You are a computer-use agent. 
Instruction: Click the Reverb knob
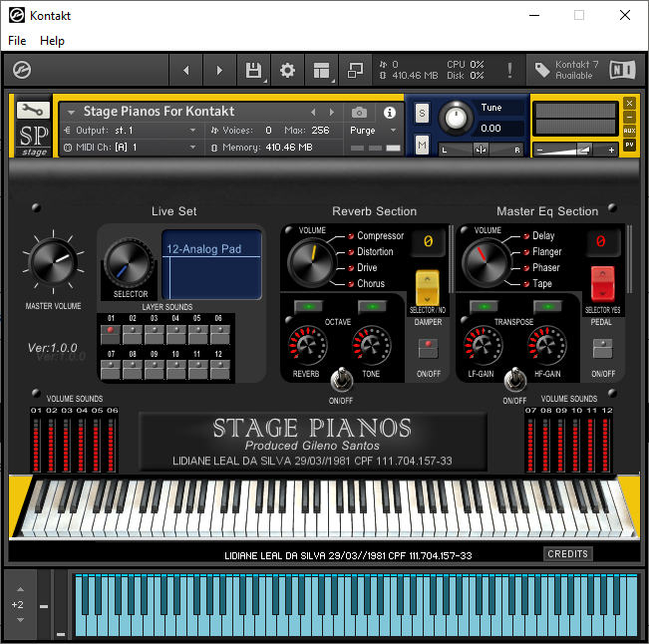coord(307,346)
